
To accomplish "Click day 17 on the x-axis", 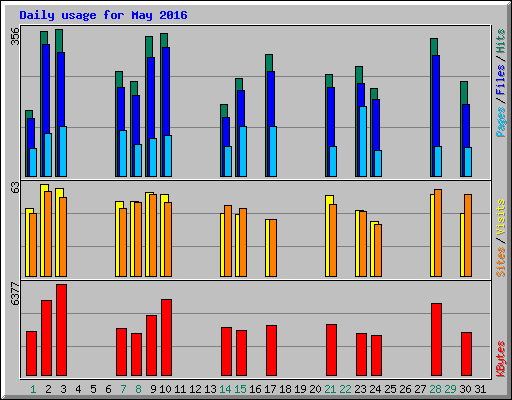I will tap(270, 389).
